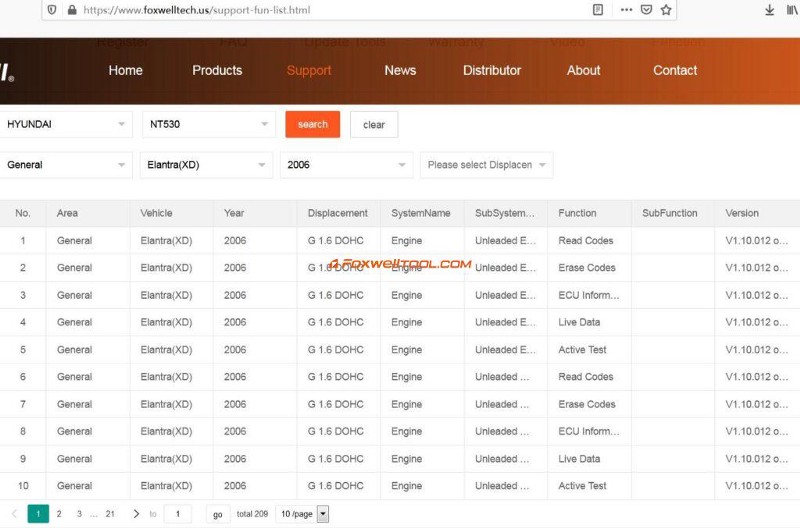Click Erase Codes in row 2
The image size is (800, 528).
click(587, 268)
